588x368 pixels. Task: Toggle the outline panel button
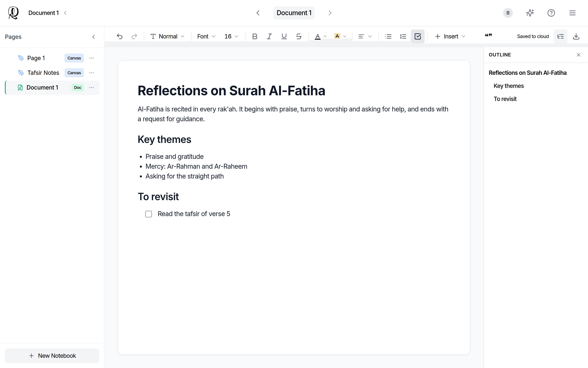coord(561,37)
